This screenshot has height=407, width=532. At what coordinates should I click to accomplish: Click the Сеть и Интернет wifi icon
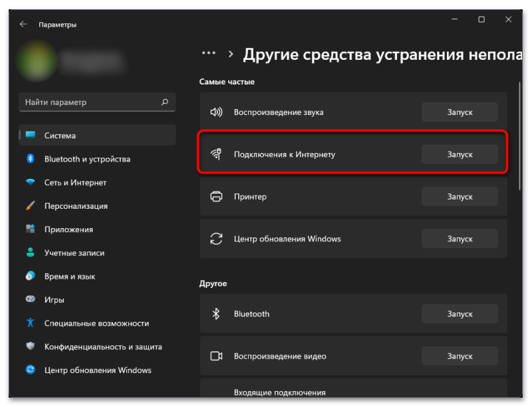click(31, 182)
